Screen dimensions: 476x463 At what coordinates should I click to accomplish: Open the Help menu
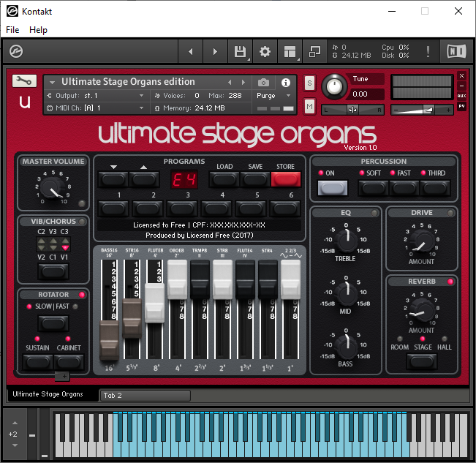(38, 30)
